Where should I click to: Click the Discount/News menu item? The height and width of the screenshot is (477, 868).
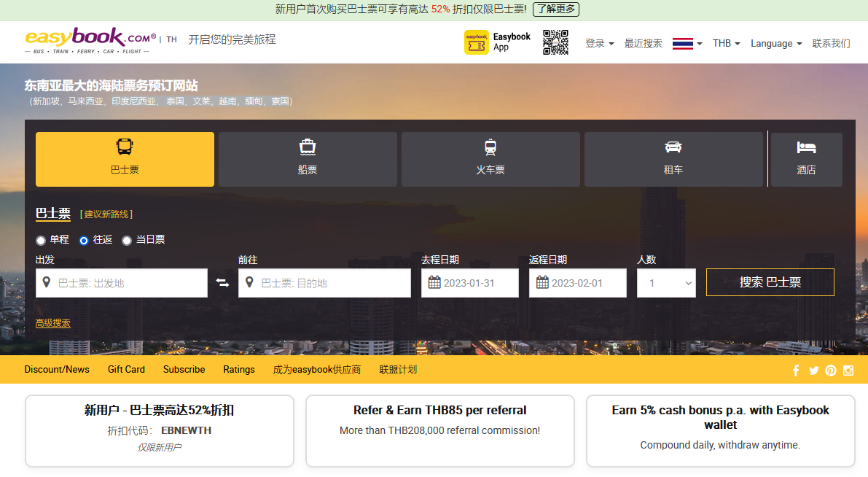coord(57,370)
